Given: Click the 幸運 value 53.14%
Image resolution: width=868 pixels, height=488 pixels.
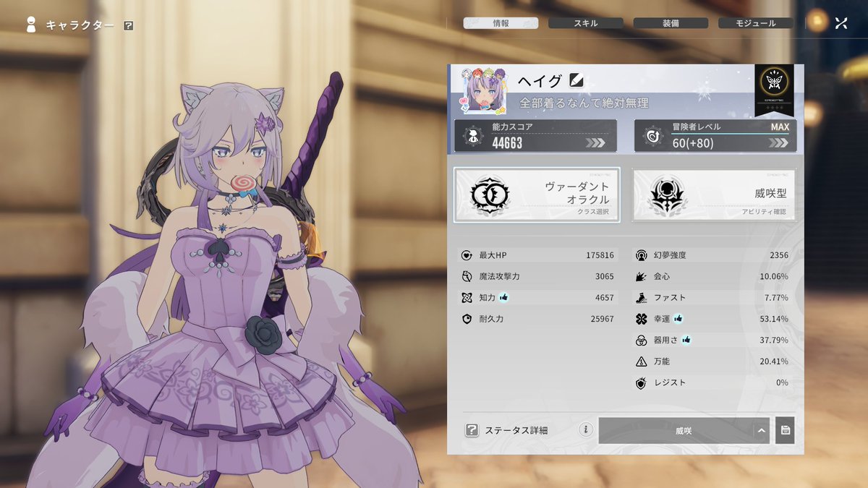Looking at the screenshot, I should 774,319.
